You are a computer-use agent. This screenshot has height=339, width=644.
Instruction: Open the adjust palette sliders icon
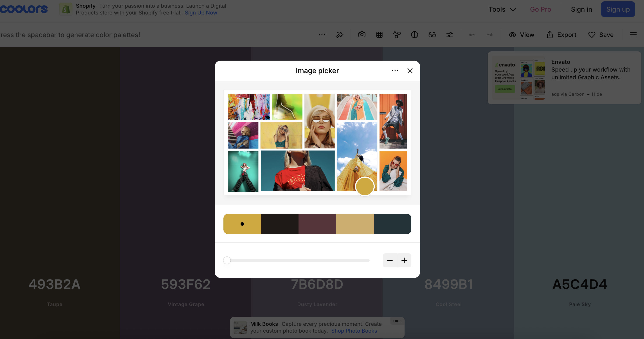click(x=450, y=34)
